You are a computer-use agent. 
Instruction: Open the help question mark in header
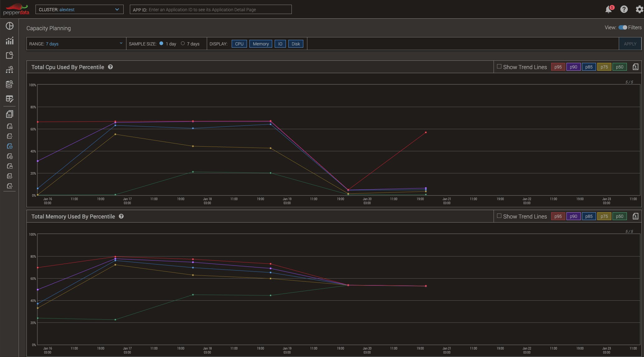pyautogui.click(x=624, y=9)
